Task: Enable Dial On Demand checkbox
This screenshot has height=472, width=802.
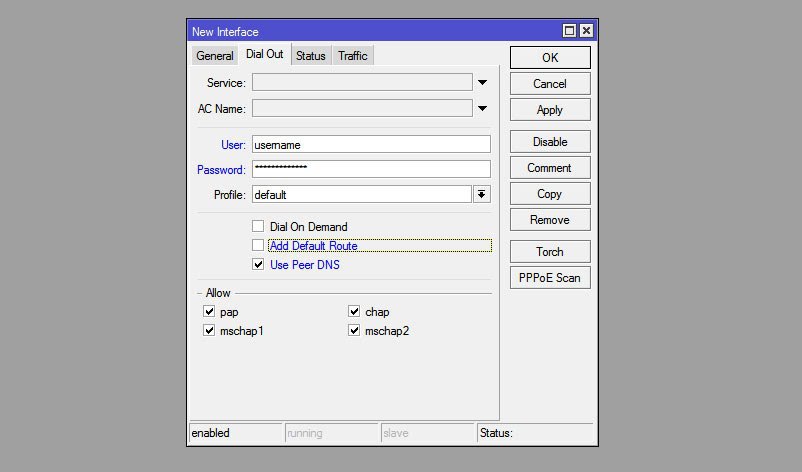Action: coord(258,226)
